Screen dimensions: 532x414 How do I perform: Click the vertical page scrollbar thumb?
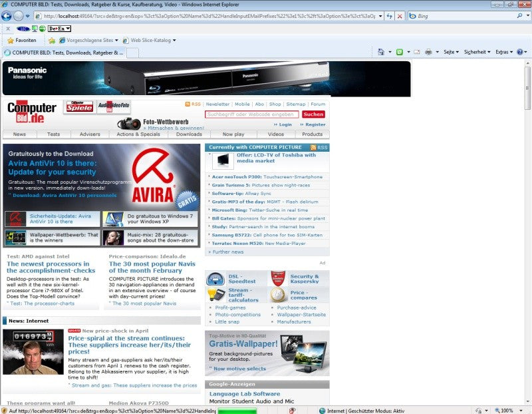[x=527, y=88]
